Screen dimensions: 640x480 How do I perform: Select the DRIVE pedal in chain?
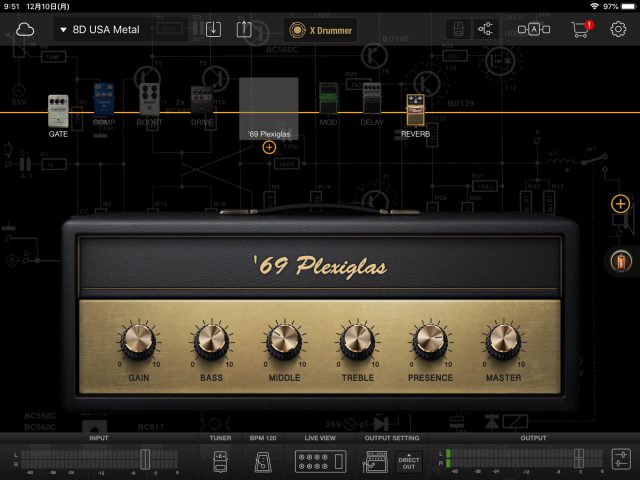(202, 100)
